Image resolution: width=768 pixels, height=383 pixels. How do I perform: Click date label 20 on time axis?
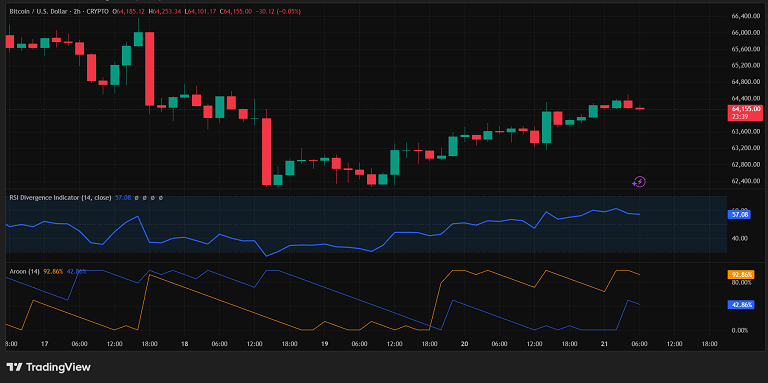(x=464, y=344)
